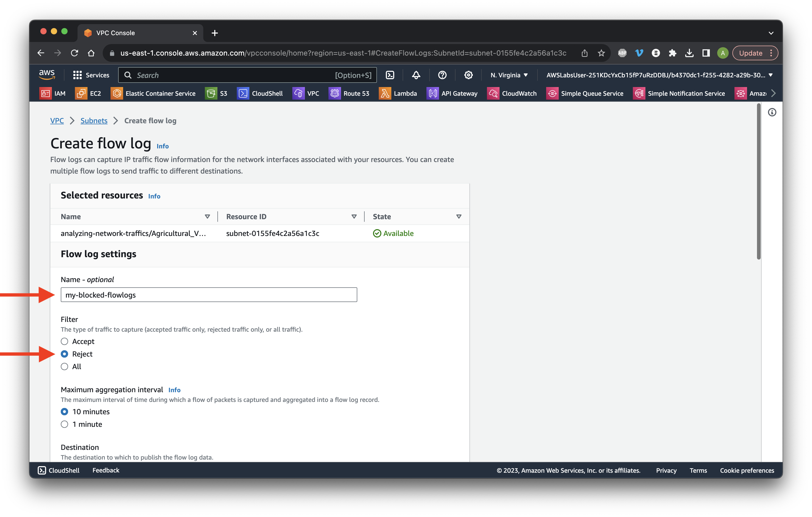Open the IAM service shortcut
The width and height of the screenshot is (812, 517).
click(53, 94)
